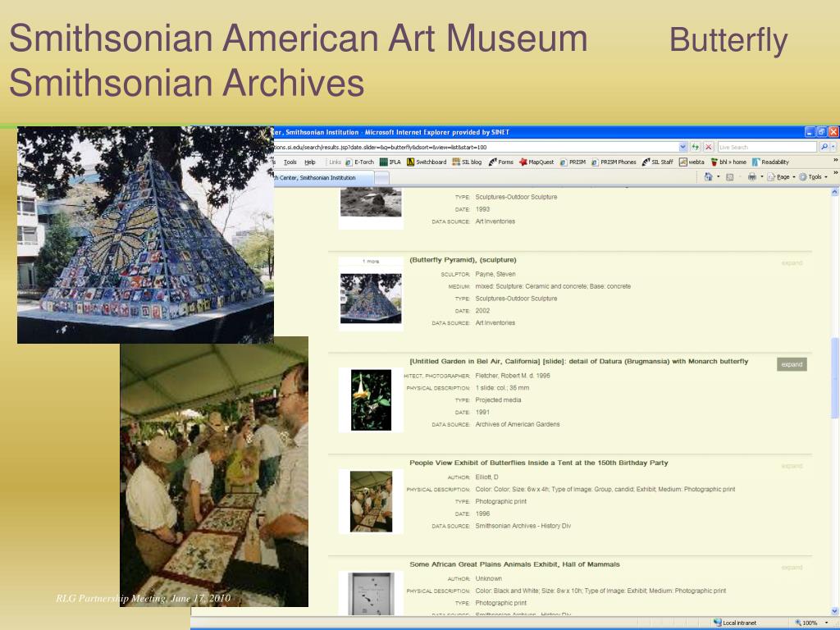Click the Refresh icon next to address bar
Screen dimensions: 840x630
coord(696,147)
